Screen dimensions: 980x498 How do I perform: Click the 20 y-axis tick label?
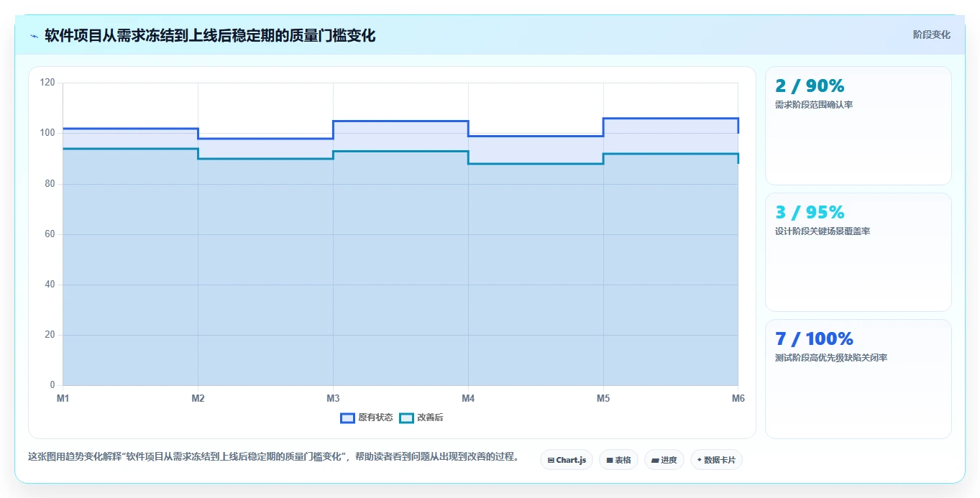click(x=50, y=335)
